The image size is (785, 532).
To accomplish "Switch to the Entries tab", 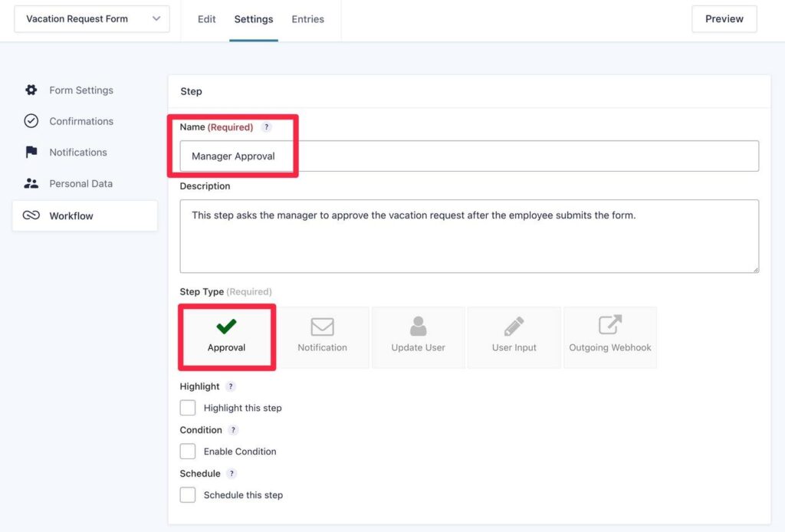I will 307,18.
